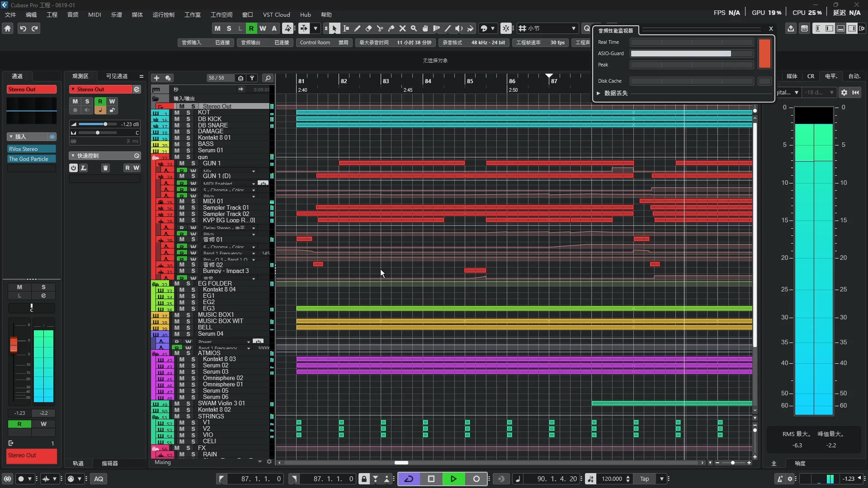Expand the 数据丢失 section

(598, 93)
